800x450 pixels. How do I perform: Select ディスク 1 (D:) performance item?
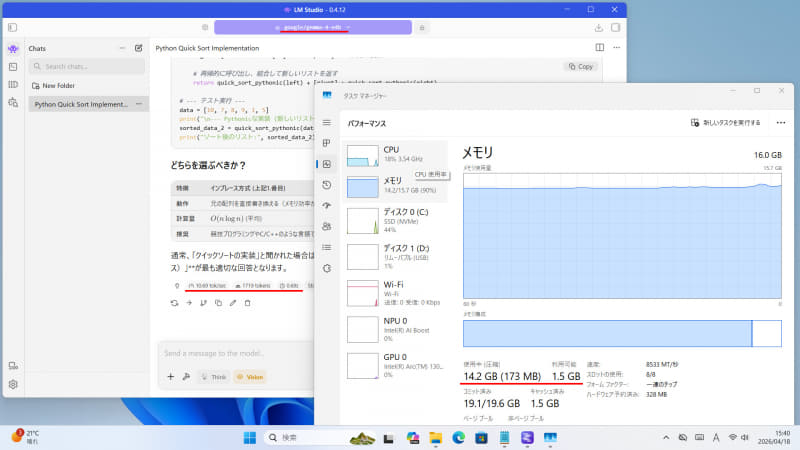(x=396, y=257)
